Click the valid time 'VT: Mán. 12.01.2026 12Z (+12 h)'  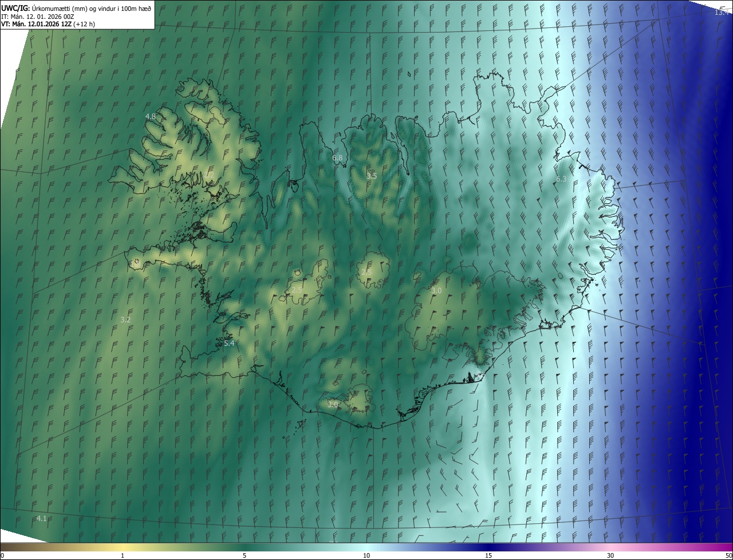(x=48, y=24)
